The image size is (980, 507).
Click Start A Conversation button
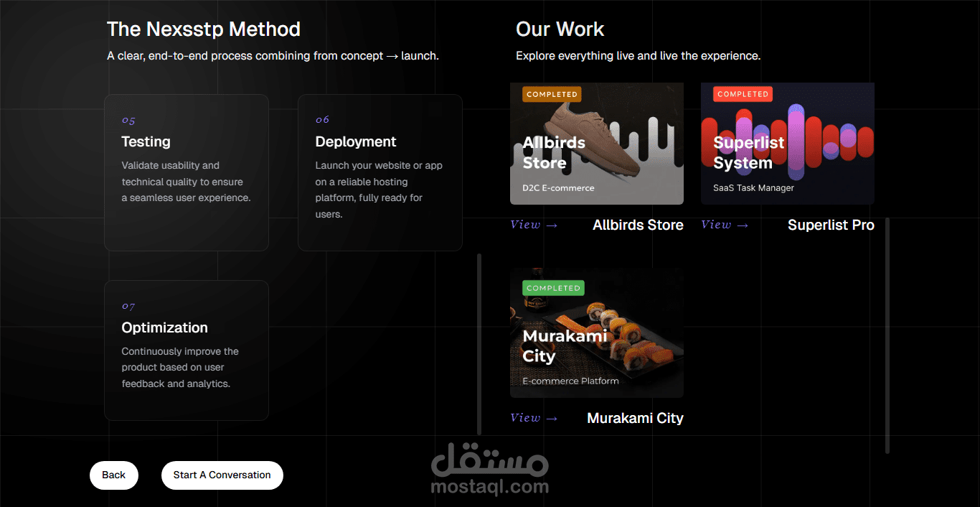tap(222, 475)
